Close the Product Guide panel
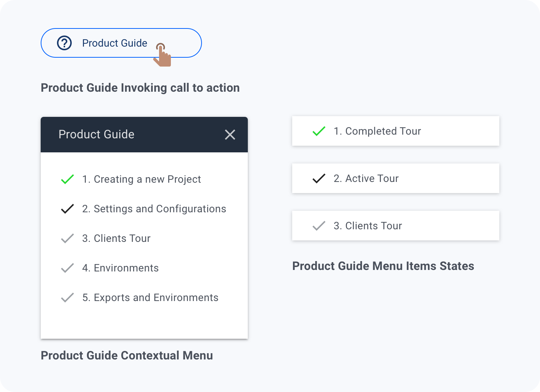The image size is (540, 392). pos(230,135)
